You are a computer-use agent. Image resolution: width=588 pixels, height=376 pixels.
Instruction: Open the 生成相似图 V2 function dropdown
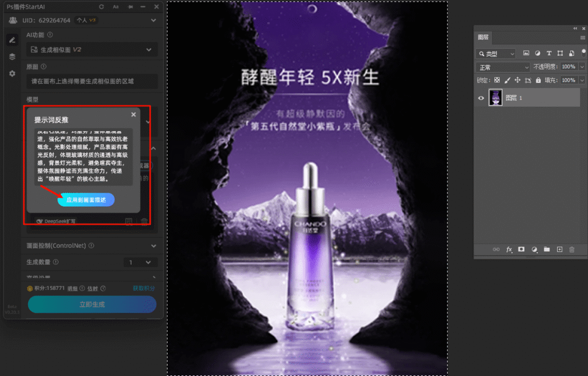pyautogui.click(x=92, y=49)
